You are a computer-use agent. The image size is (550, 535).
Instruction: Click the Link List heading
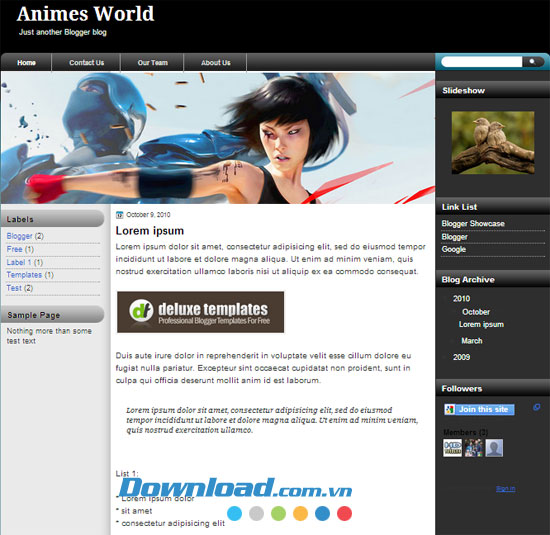tap(459, 207)
